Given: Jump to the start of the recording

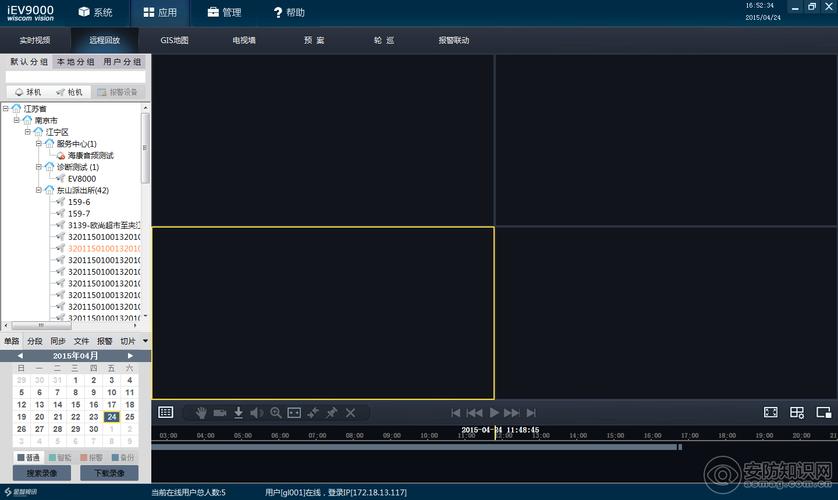Looking at the screenshot, I should pyautogui.click(x=455, y=412).
